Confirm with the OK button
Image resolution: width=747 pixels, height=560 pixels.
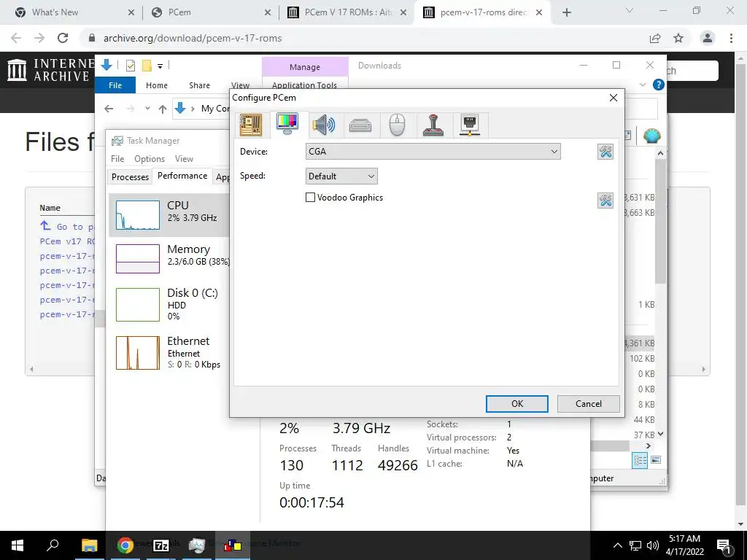click(x=517, y=404)
